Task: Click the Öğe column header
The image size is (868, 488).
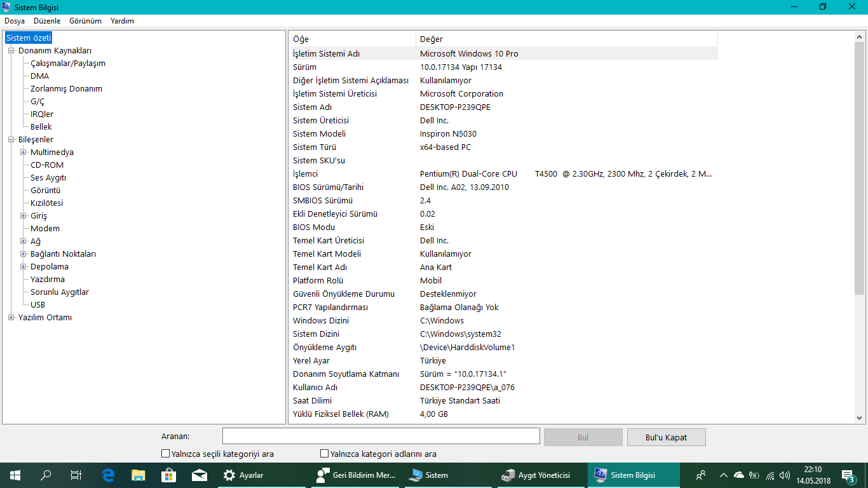Action: pyautogui.click(x=353, y=39)
